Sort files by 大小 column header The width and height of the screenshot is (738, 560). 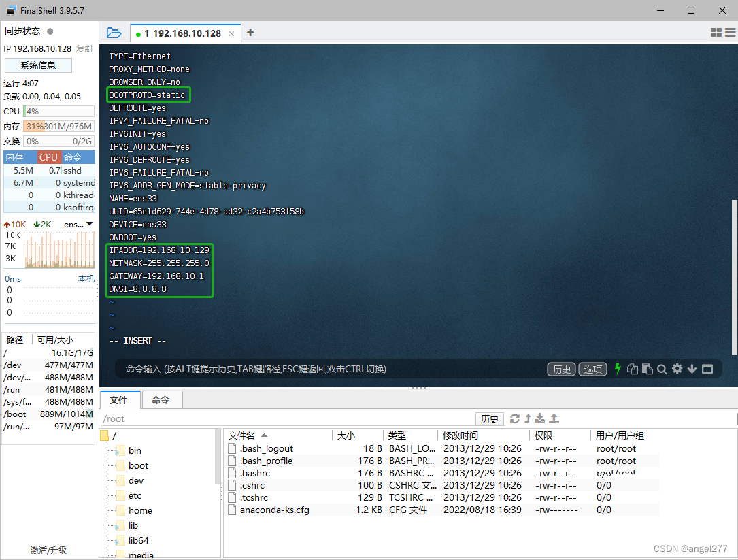coord(357,435)
